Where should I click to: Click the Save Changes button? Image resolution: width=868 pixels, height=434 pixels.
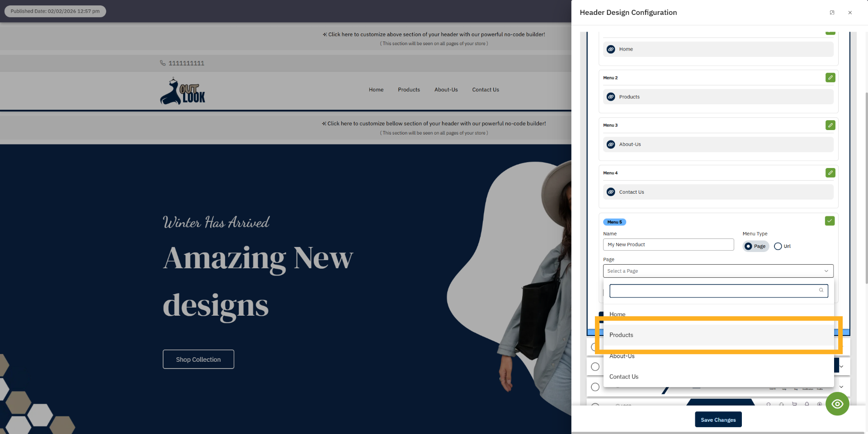pos(718,420)
